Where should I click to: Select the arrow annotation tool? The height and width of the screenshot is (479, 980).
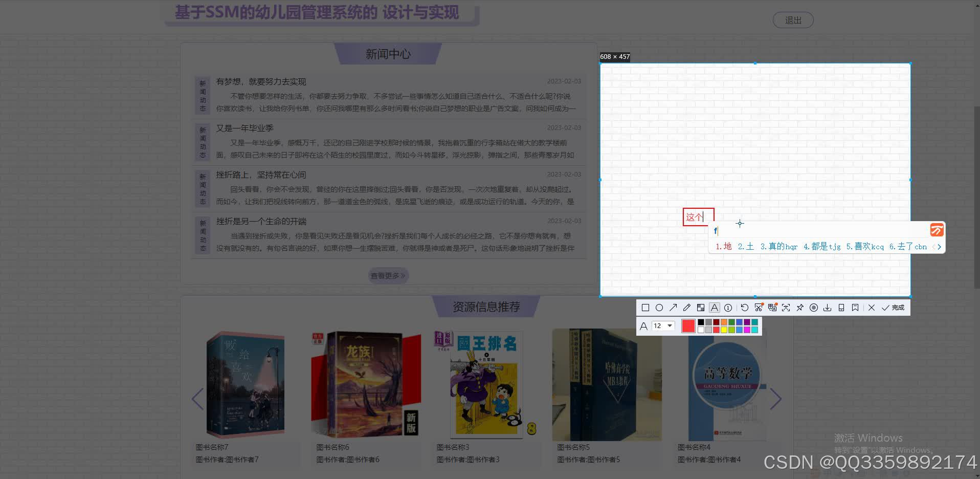673,308
